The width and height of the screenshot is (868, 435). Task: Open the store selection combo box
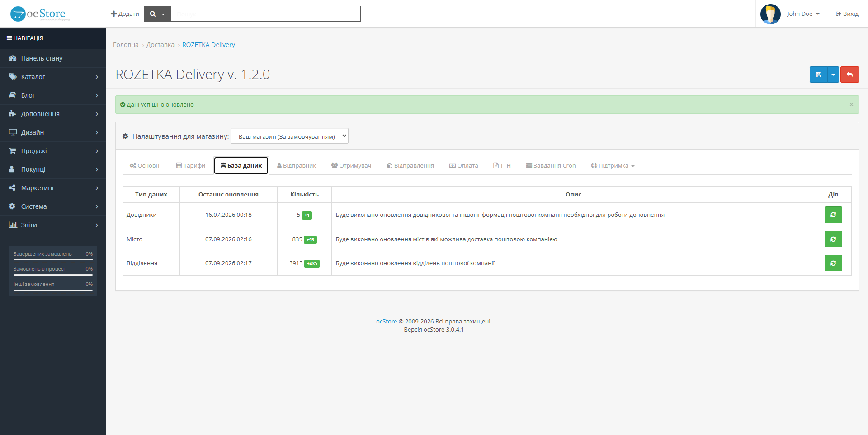pos(289,136)
